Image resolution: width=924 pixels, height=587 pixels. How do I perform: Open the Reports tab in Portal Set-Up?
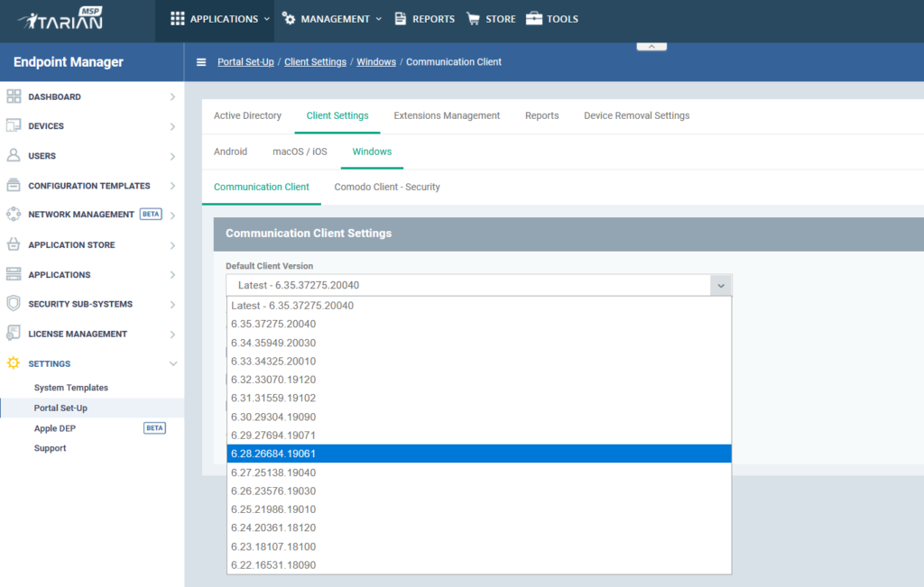tap(541, 116)
